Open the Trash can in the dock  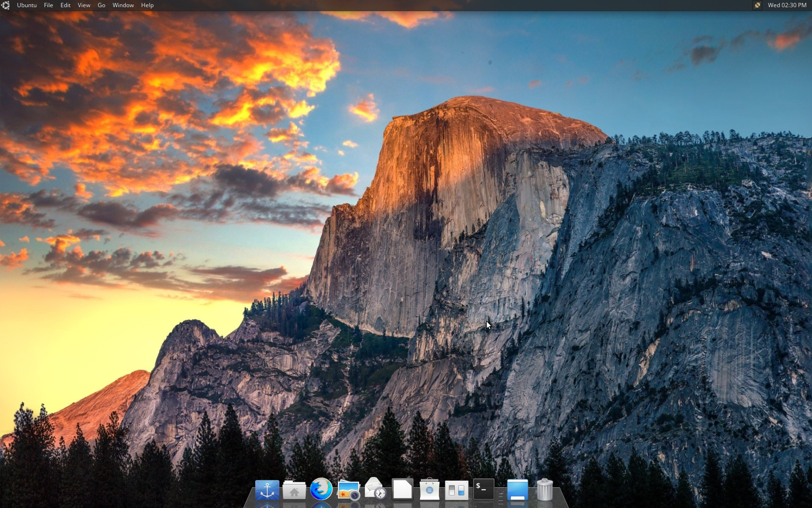click(x=545, y=490)
